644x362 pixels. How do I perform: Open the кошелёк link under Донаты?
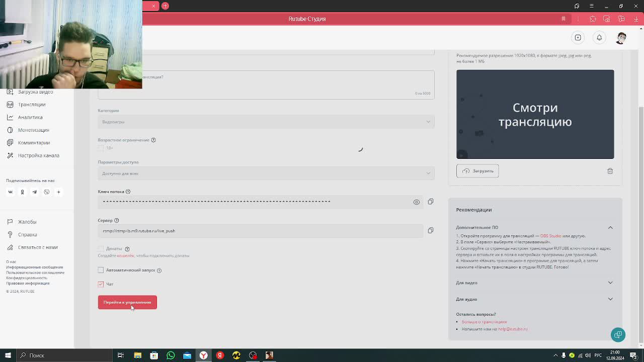tap(125, 255)
